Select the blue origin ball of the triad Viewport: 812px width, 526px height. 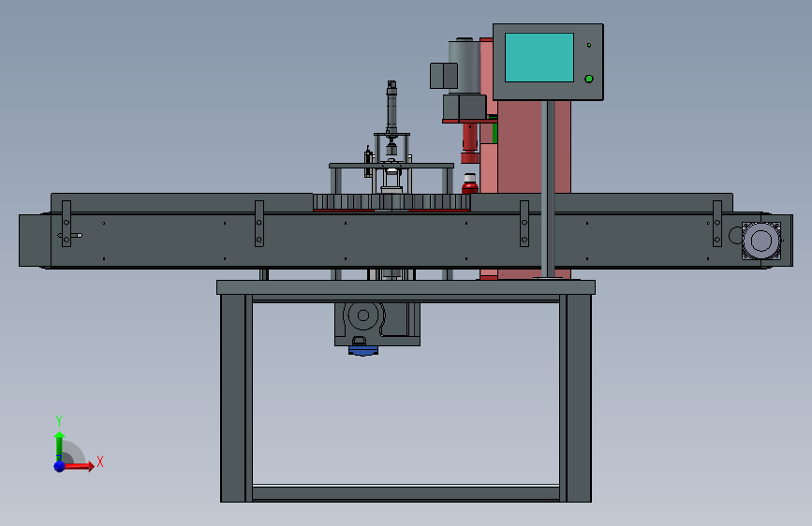(x=59, y=466)
